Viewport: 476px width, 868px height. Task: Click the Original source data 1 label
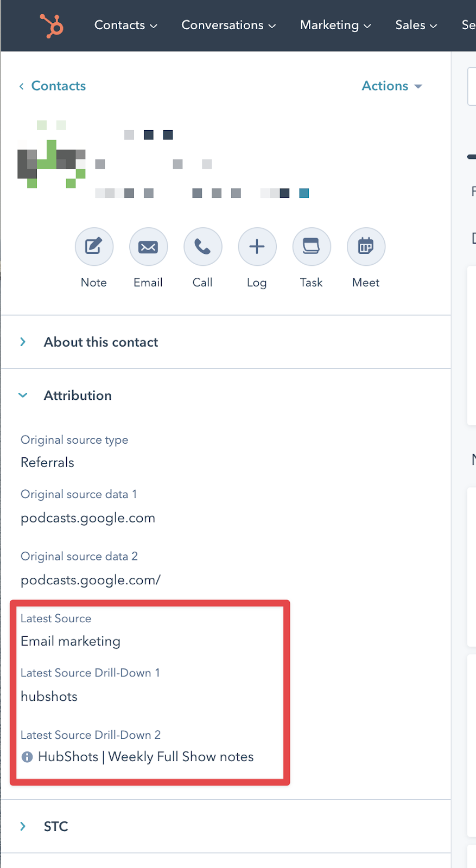pos(79,494)
